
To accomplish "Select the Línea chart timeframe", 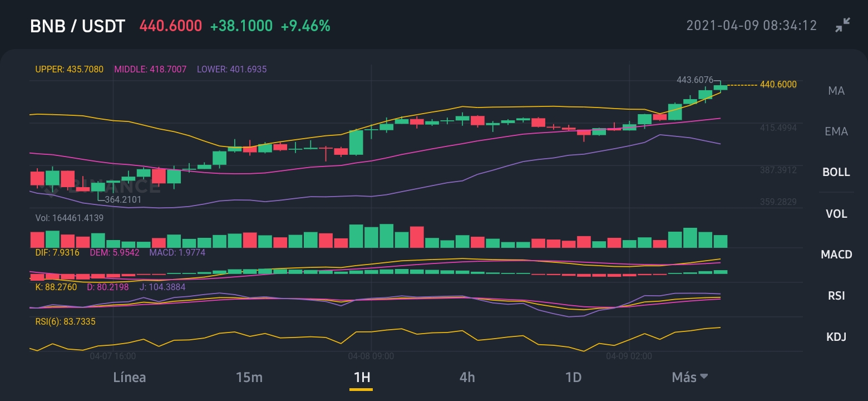I will [x=130, y=377].
